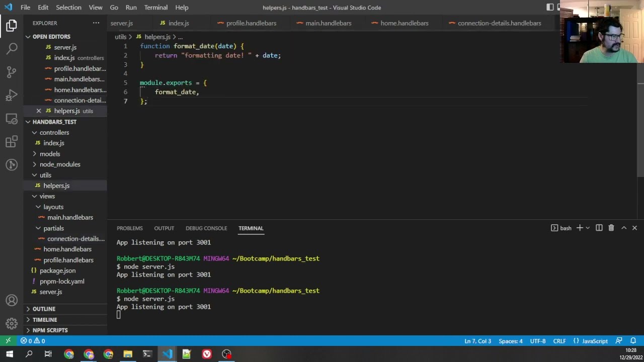The height and width of the screenshot is (362, 644).
Task: Open the Source Control view
Action: pyautogui.click(x=12, y=72)
